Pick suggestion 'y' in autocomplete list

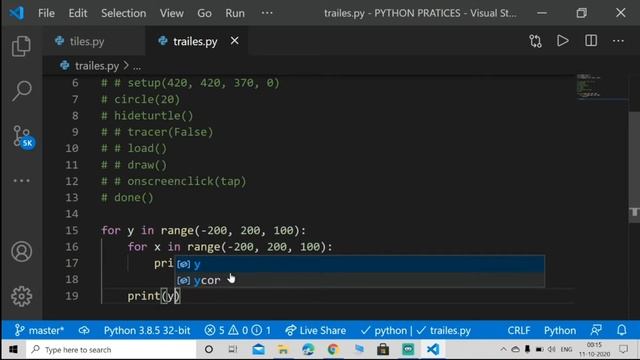(x=360, y=264)
